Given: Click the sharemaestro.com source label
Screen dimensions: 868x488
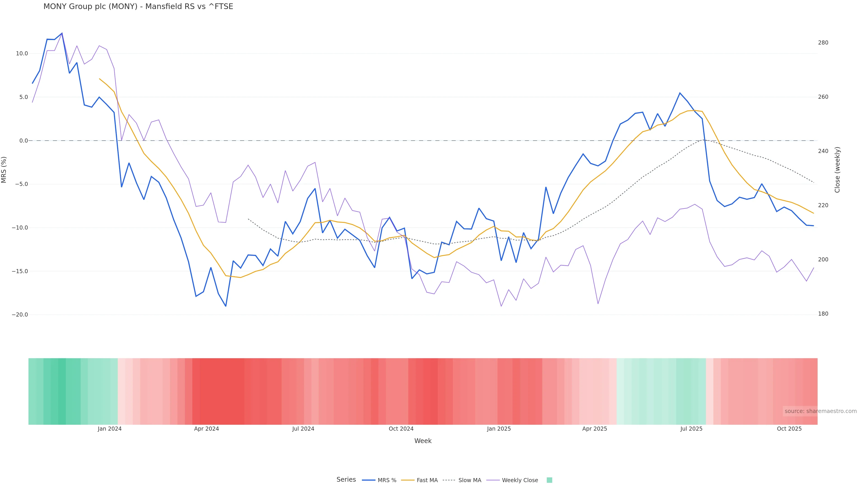Looking at the screenshot, I should pos(820,411).
